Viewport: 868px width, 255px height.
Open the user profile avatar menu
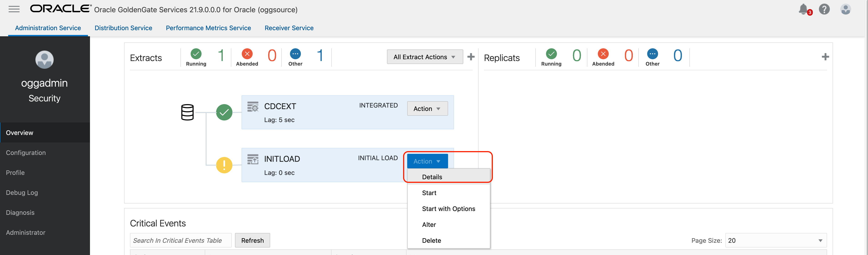[846, 9]
